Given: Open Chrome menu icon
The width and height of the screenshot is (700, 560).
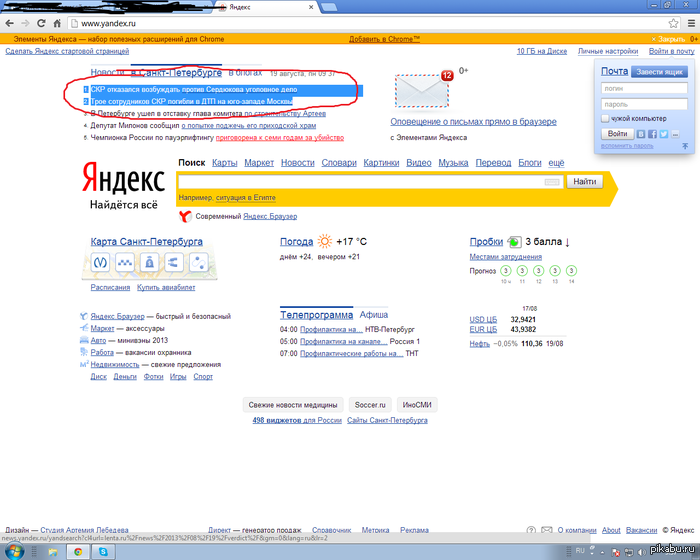Looking at the screenshot, I should pyautogui.click(x=691, y=23).
